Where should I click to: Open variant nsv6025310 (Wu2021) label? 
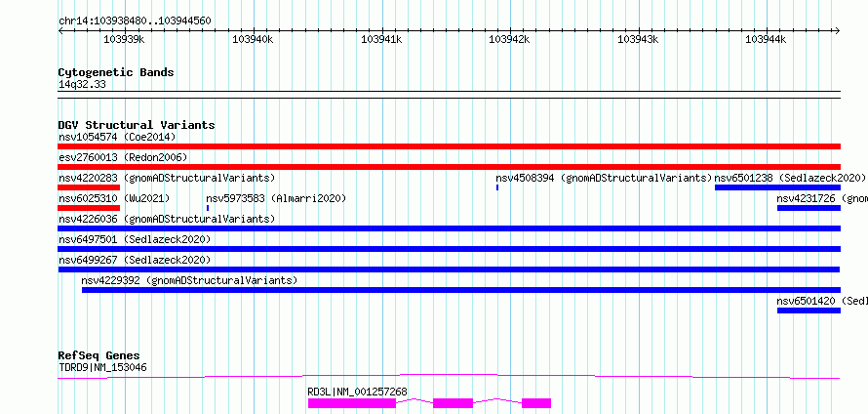coord(114,199)
